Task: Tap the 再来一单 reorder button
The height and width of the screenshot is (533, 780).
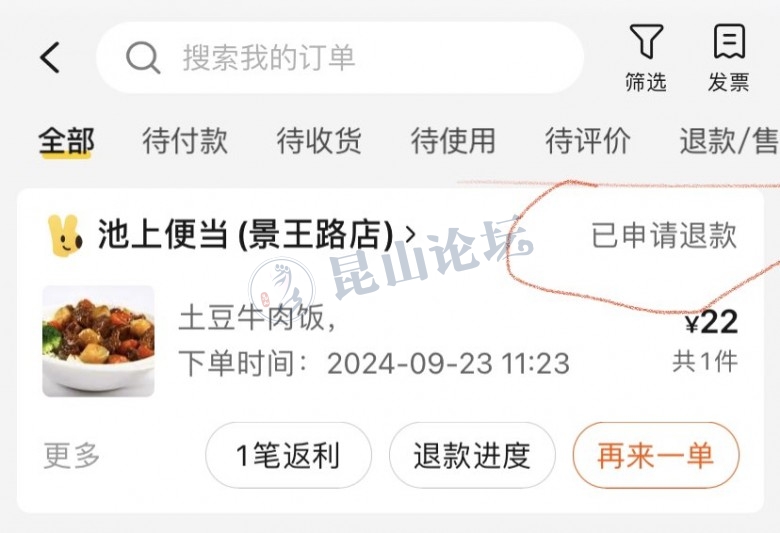Action: 656,455
